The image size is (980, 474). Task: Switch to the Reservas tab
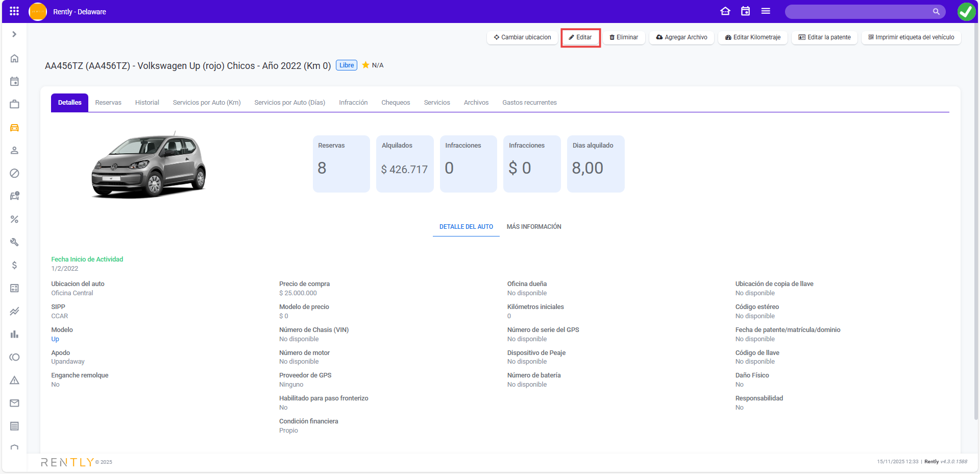[x=108, y=103]
